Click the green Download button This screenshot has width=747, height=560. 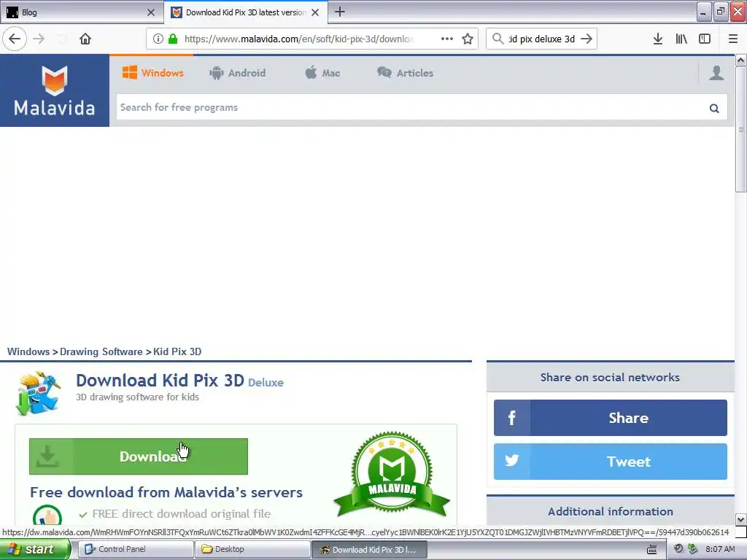coord(139,456)
